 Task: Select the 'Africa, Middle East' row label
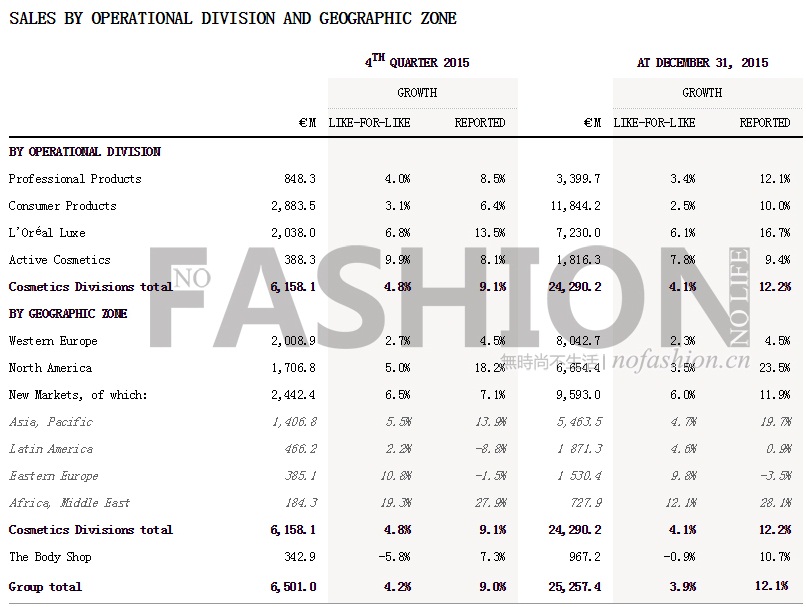(x=69, y=503)
